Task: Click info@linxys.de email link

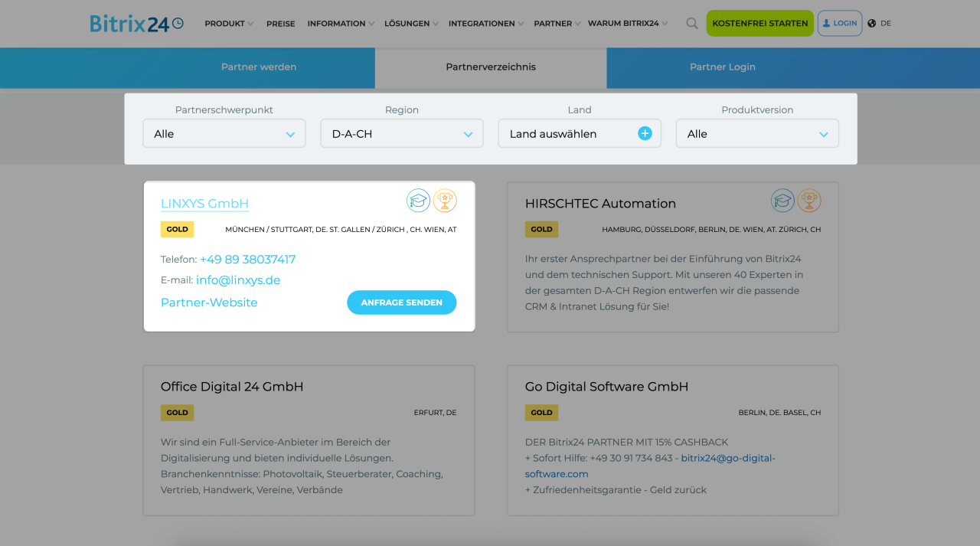Action: coord(238,280)
